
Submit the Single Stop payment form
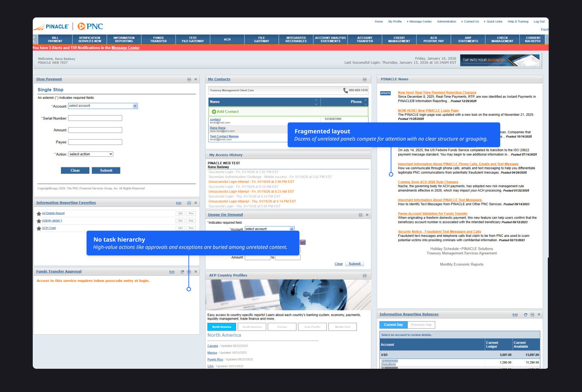106,170
